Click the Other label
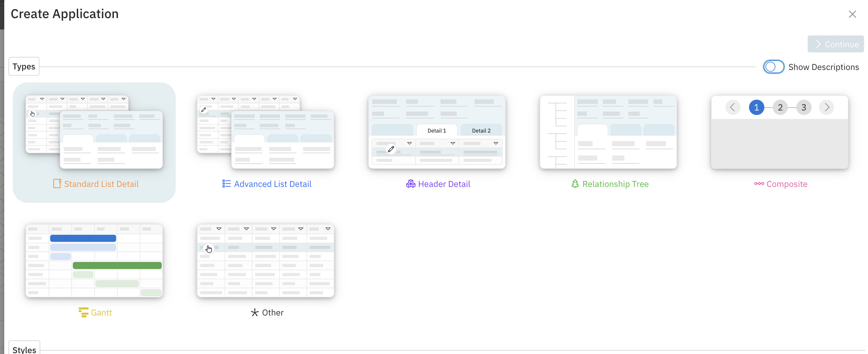The image size is (868, 354). pyautogui.click(x=273, y=313)
